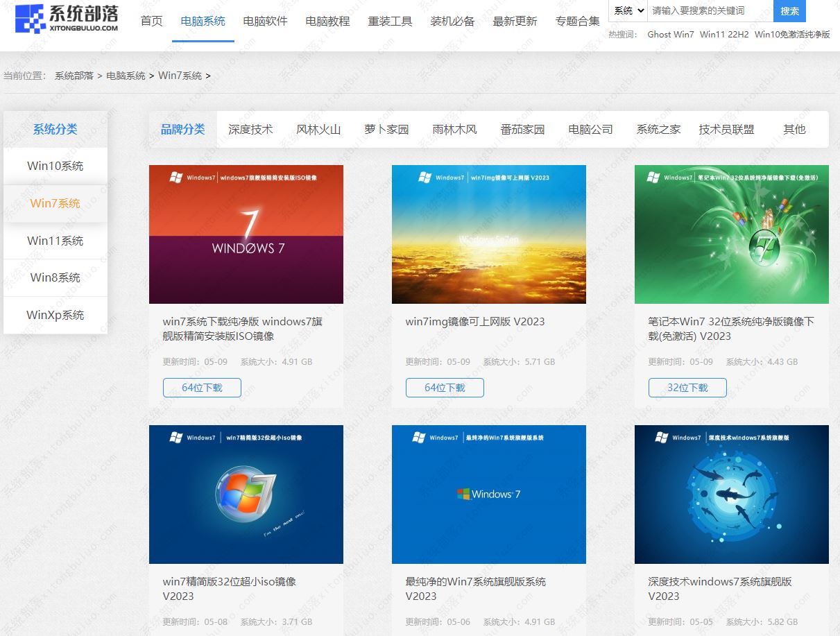Select Win7系统 in the sidebar
Screen dimensions: 840x636
pyautogui.click(x=55, y=203)
